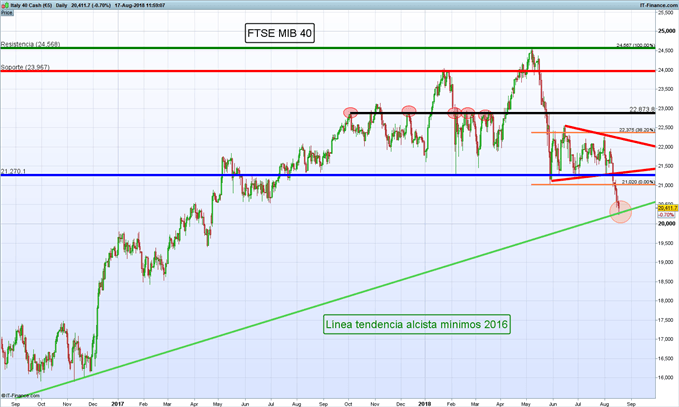Click the 20,411.7 (-0.70%) quote in header
This screenshot has height=407, width=679.
pyautogui.click(x=91, y=6)
